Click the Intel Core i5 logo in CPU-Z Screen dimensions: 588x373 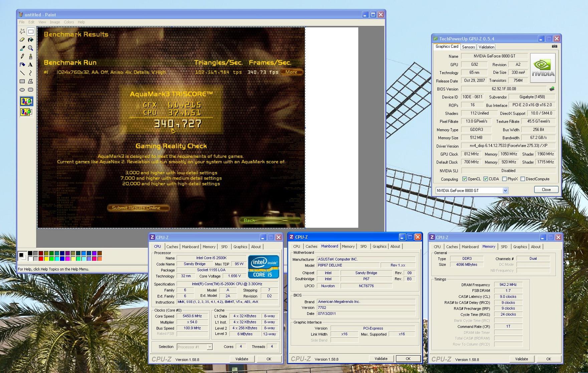pyautogui.click(x=263, y=267)
